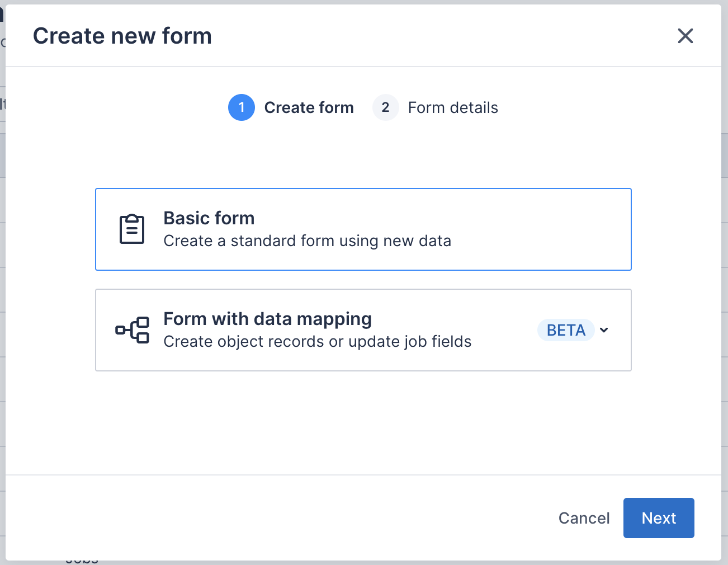The image size is (728, 565).
Task: Click 'Create a standard form using new data' text
Action: pyautogui.click(x=308, y=241)
